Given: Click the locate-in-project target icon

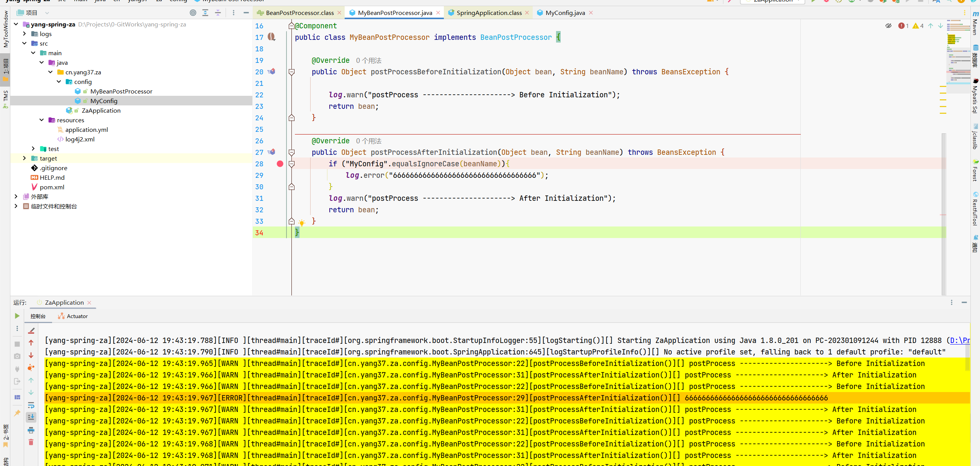Looking at the screenshot, I should pyautogui.click(x=193, y=13).
